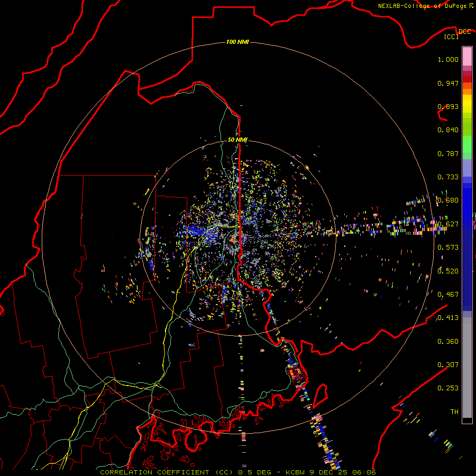
Task: Select the 1.000 value on the scale
Action: (x=448, y=59)
